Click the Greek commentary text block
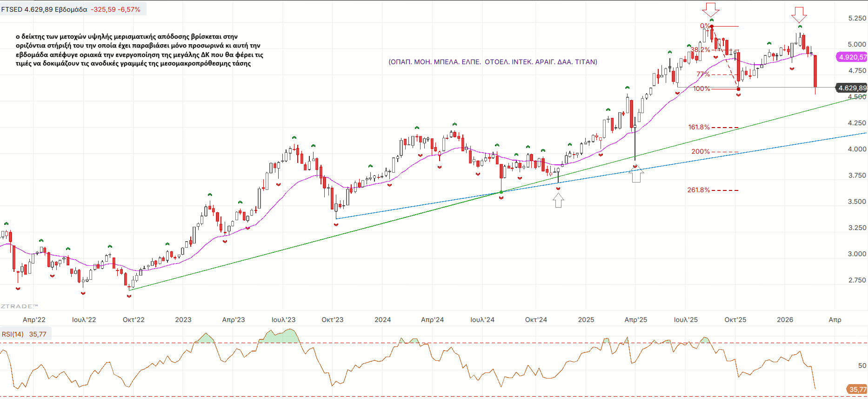Viewport: 868px width, 399px height. [140, 50]
